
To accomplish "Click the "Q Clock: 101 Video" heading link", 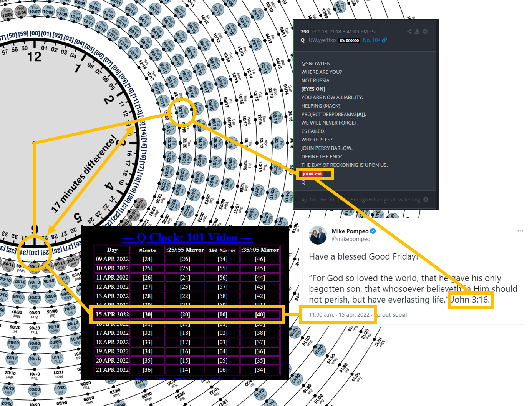I will 187,237.
